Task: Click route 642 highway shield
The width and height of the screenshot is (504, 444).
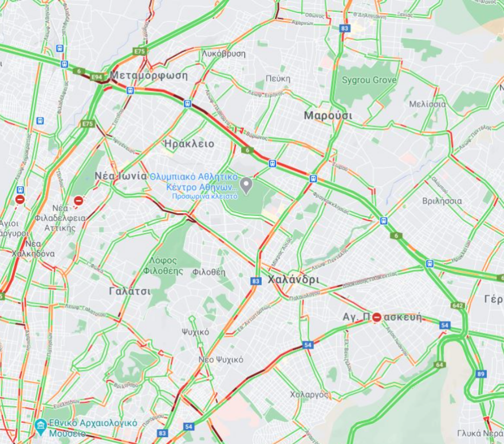Action: coord(458,305)
